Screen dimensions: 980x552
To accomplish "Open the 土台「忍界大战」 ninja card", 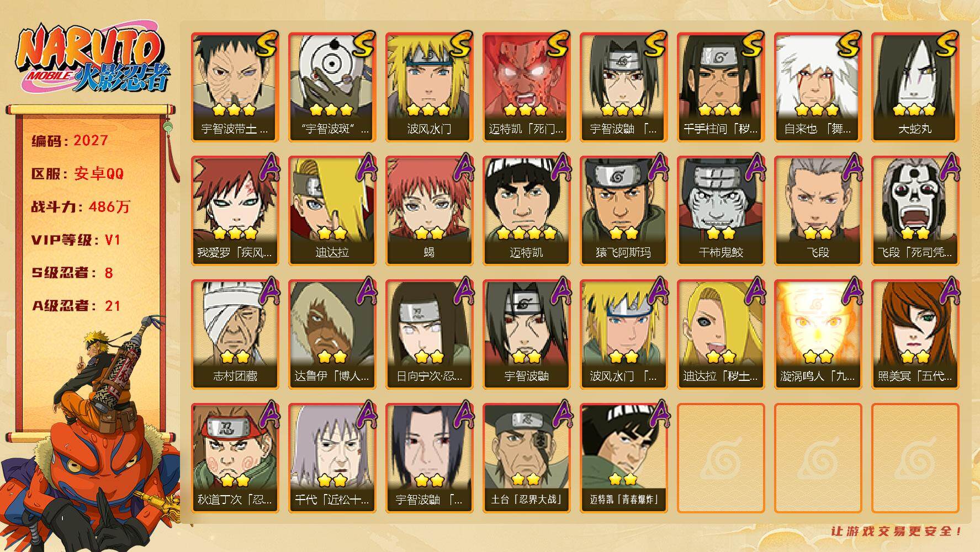I will coord(526,458).
